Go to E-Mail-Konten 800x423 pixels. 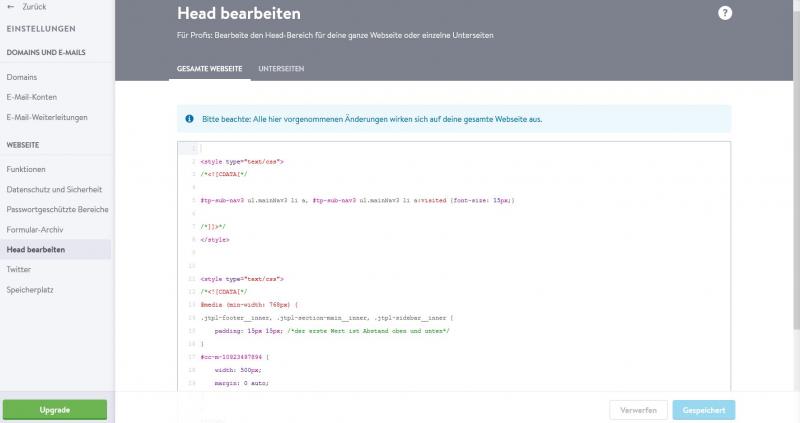pyautogui.click(x=33, y=97)
